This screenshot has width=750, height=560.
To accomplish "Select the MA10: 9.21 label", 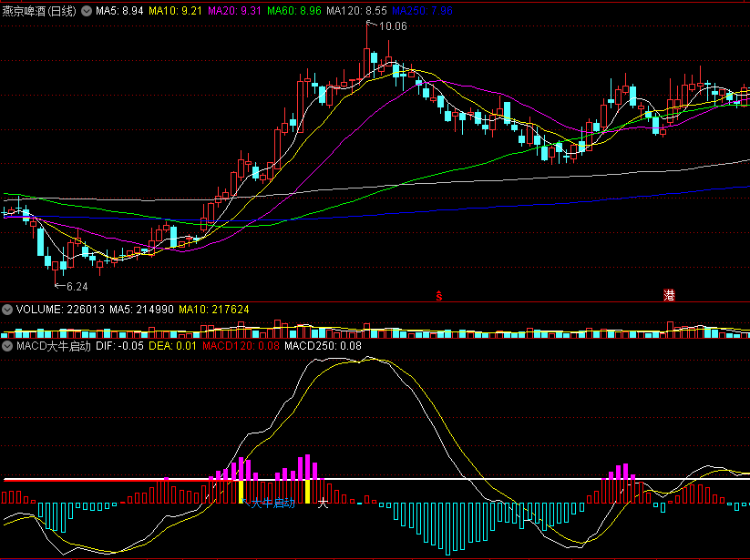I will coord(175,11).
